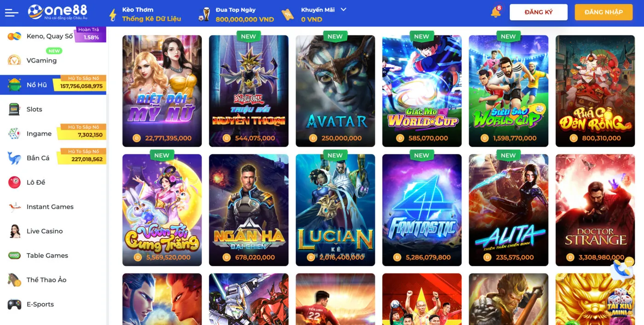This screenshot has height=325, width=644.
Task: Click the One88 logo
Action: point(57,12)
